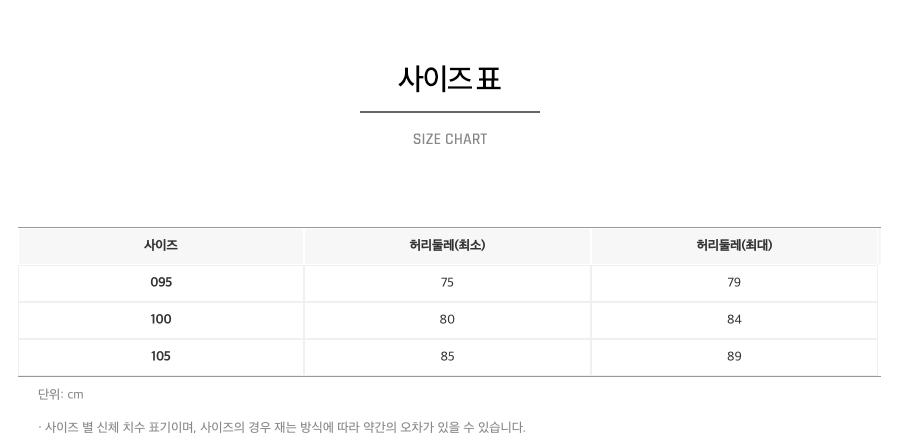Click the minimum waist value 80
The image size is (900, 443).
[x=447, y=319]
